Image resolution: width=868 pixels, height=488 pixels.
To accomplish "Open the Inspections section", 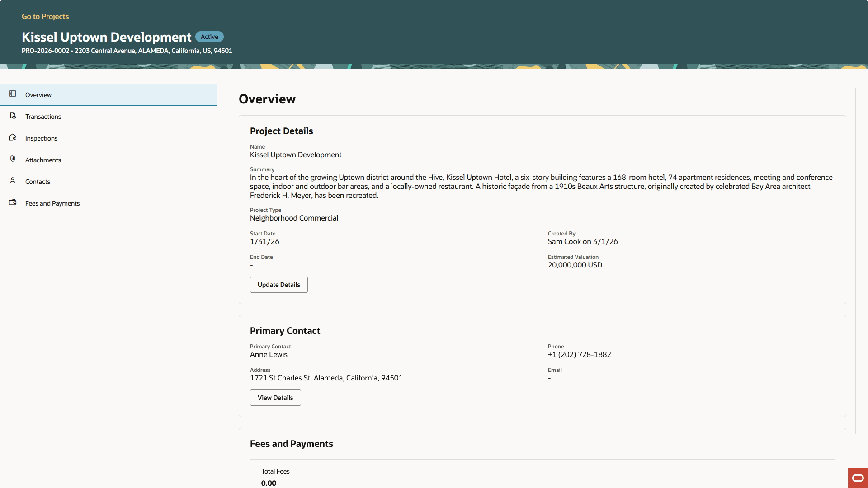I will point(41,138).
